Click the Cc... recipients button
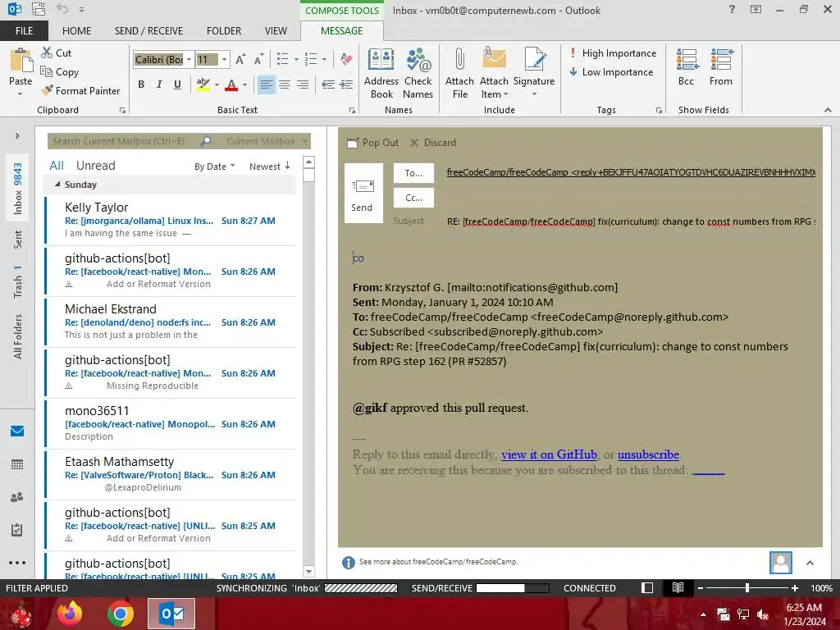840x630 pixels. tap(413, 198)
